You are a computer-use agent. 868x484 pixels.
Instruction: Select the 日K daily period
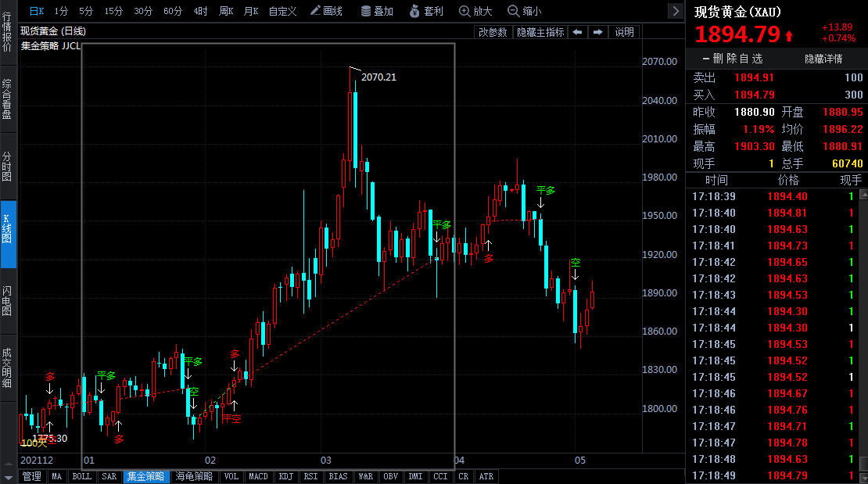(x=37, y=11)
